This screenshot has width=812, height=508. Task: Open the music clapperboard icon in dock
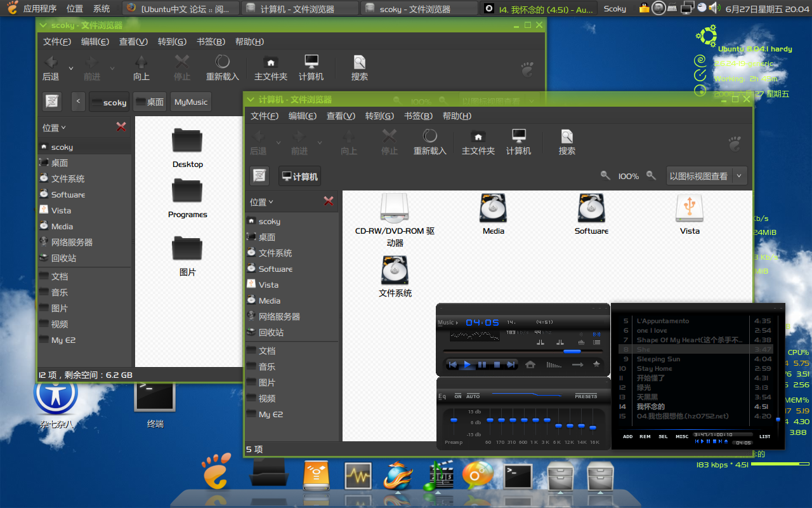pos(438,476)
